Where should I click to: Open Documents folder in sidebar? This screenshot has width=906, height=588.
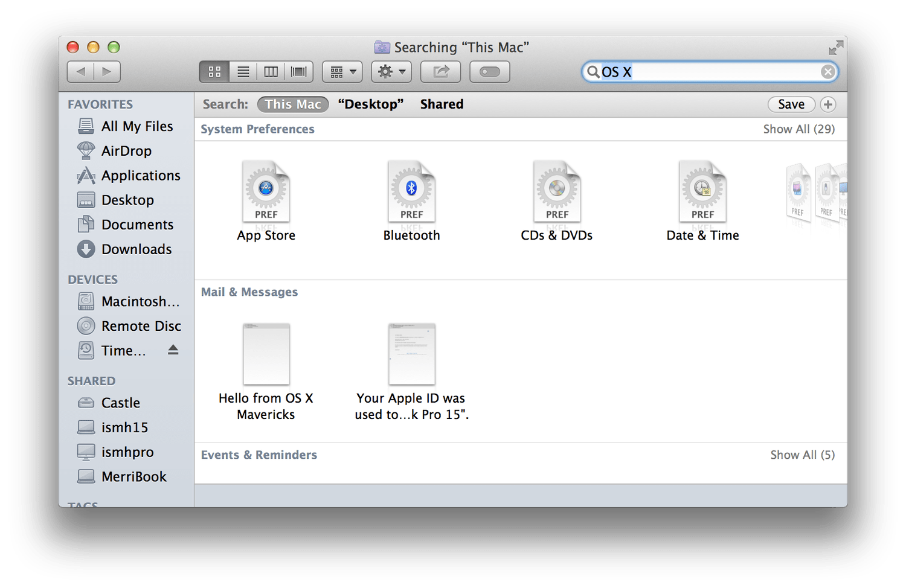pos(126,225)
